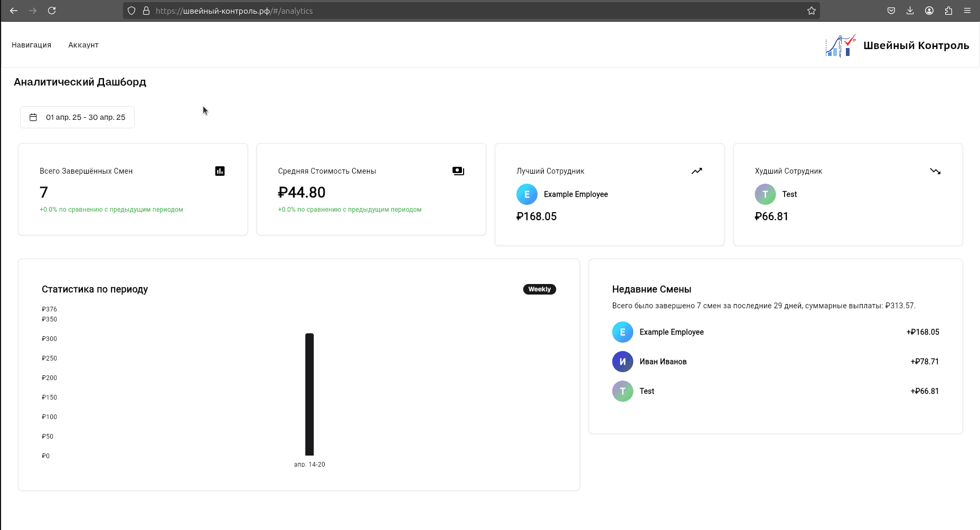Click the ₽376 y-axis label
980x530 pixels.
coord(50,309)
